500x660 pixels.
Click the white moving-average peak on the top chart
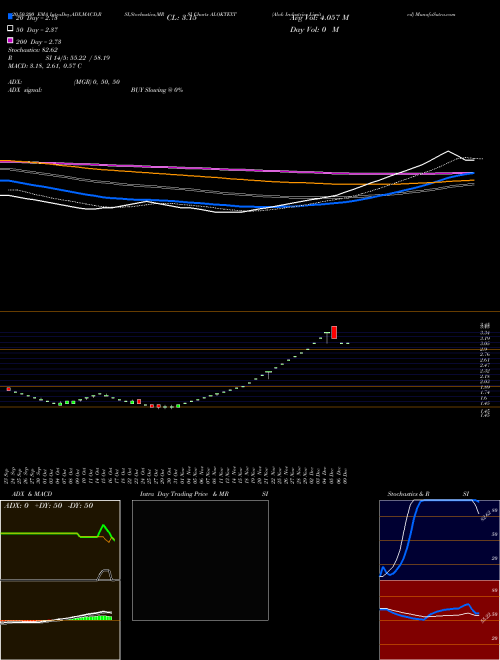click(448, 151)
